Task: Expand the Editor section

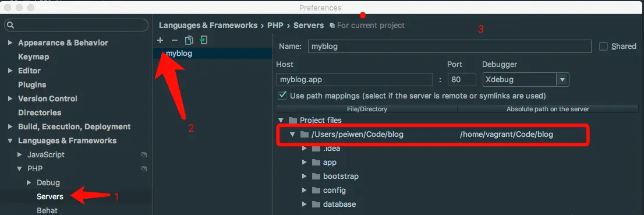Action: click(10, 71)
